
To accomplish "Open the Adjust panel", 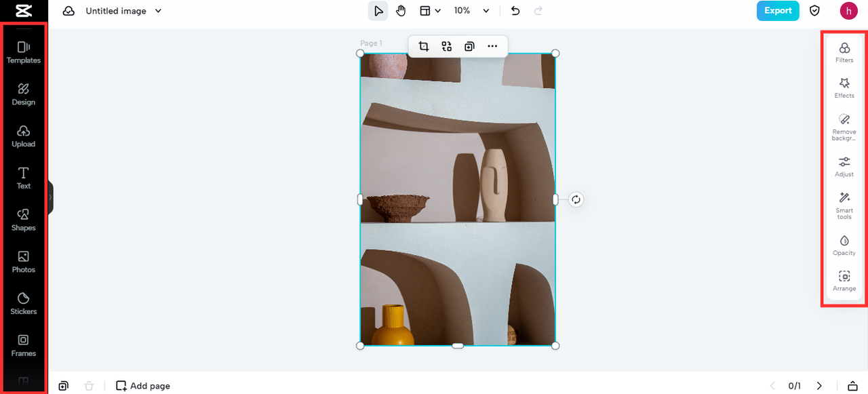I will pos(844,166).
